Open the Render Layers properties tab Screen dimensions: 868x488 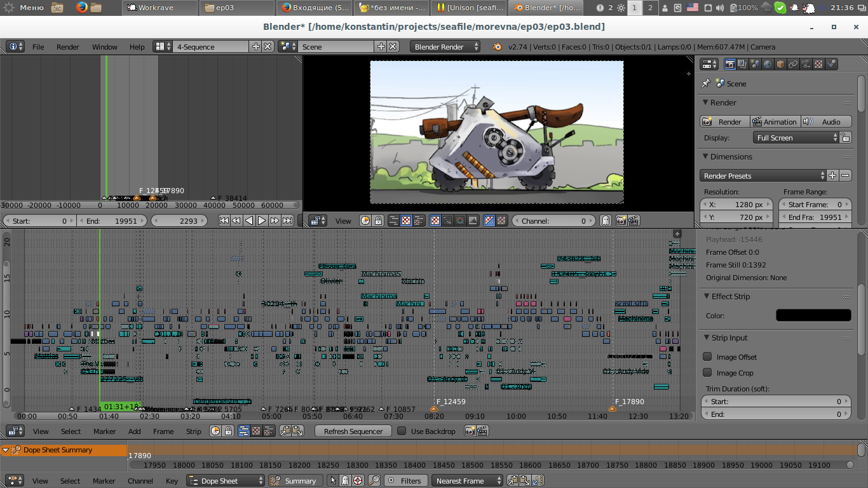coord(742,64)
